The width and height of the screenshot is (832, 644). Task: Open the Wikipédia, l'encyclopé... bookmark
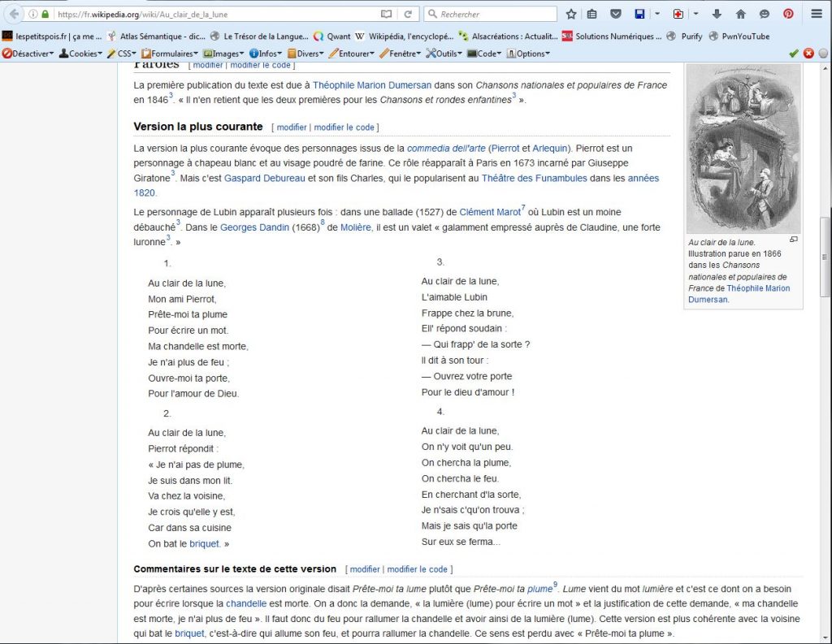(405, 36)
